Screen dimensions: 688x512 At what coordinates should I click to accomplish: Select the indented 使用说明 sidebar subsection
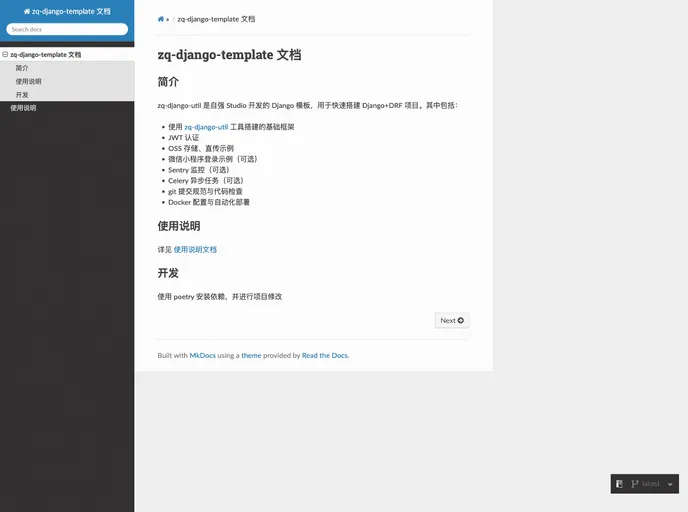click(29, 81)
